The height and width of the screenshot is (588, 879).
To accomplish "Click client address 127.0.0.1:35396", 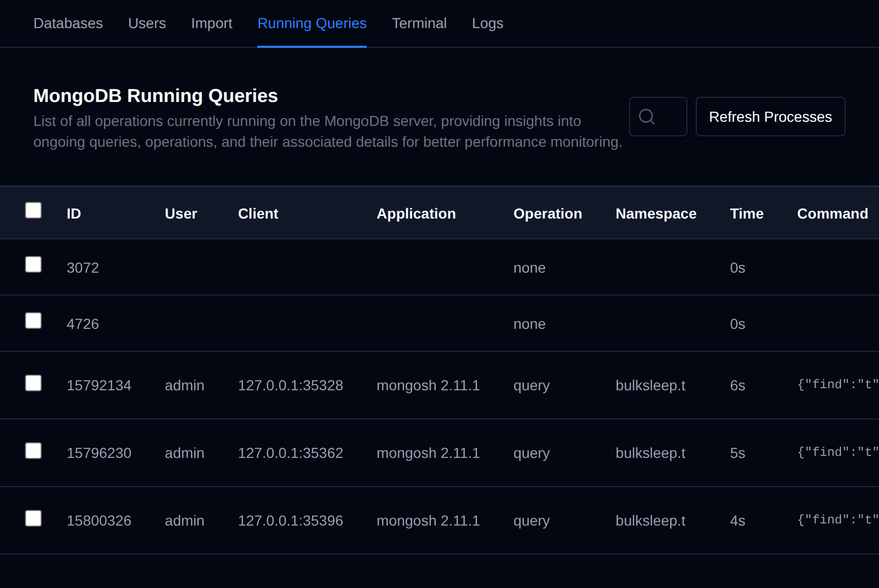I will 291,521.
